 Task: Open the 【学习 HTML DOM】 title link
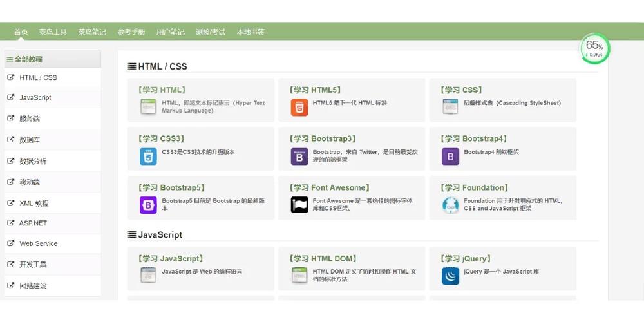pos(323,259)
